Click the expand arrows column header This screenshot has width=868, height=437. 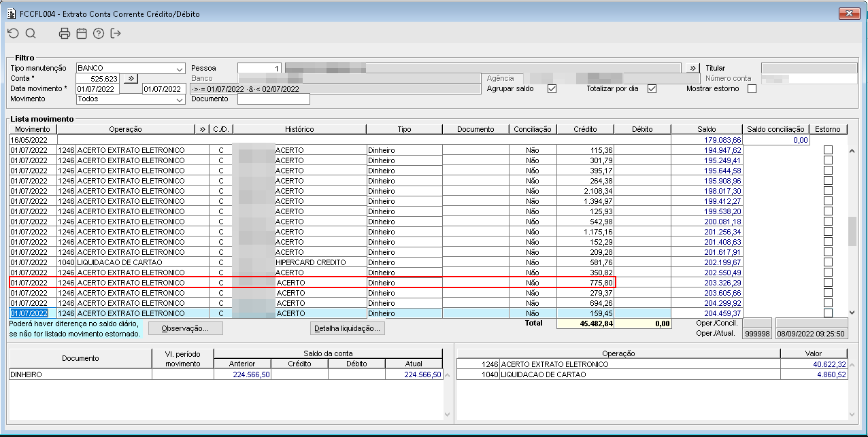tap(202, 129)
